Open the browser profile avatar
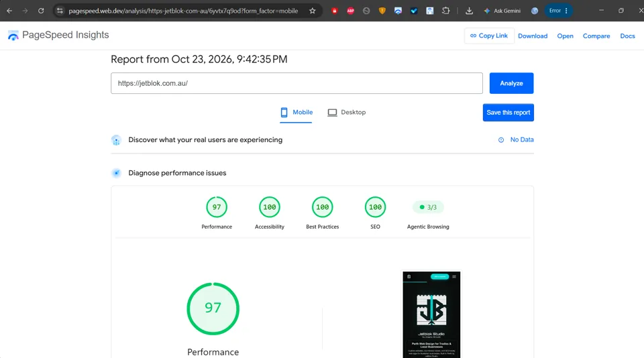The width and height of the screenshot is (644, 358). coord(535,11)
